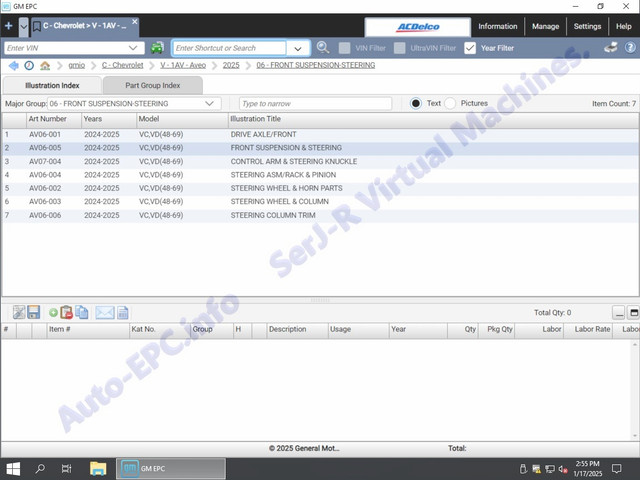Toggle the VIN Filter checkbox
Image resolution: width=640 pixels, height=480 pixels.
344,48
